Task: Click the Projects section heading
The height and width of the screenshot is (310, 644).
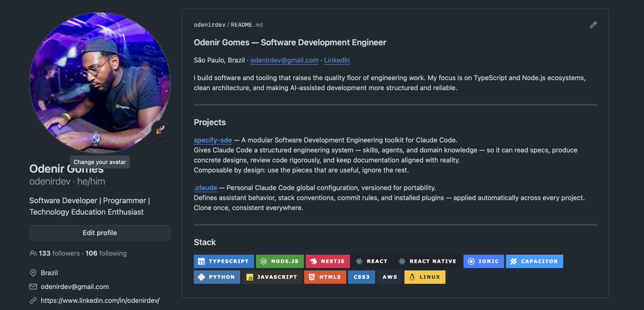Action: pyautogui.click(x=210, y=122)
